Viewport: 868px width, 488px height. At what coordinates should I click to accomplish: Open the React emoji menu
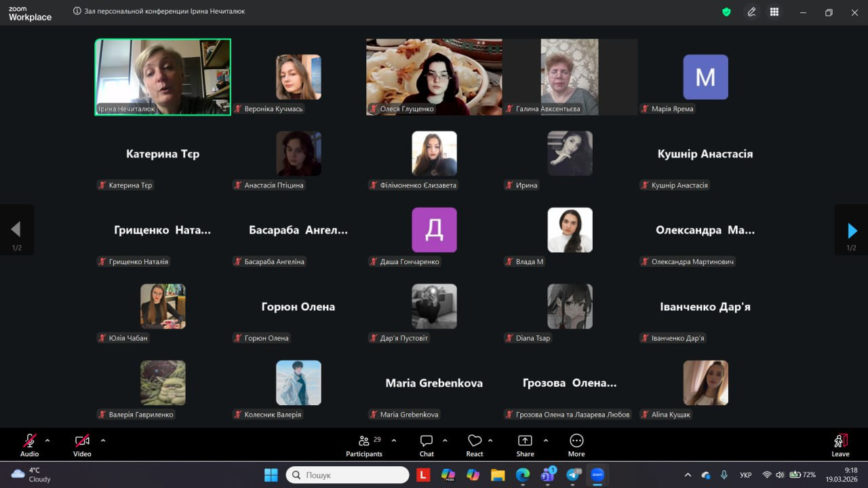[x=475, y=445]
